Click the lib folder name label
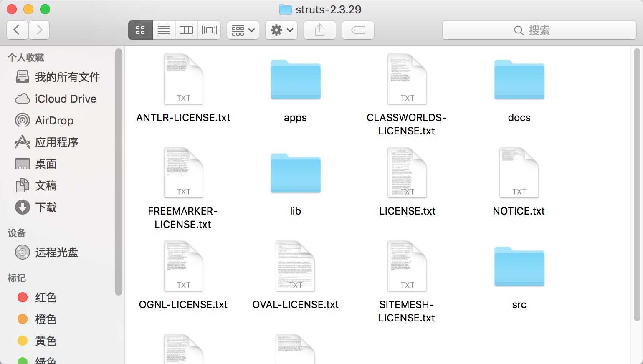Image resolution: width=643 pixels, height=364 pixels. click(x=296, y=211)
